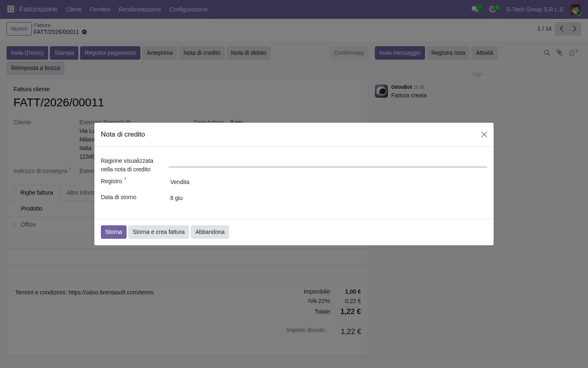Click the OdooBot avatar

click(x=381, y=91)
